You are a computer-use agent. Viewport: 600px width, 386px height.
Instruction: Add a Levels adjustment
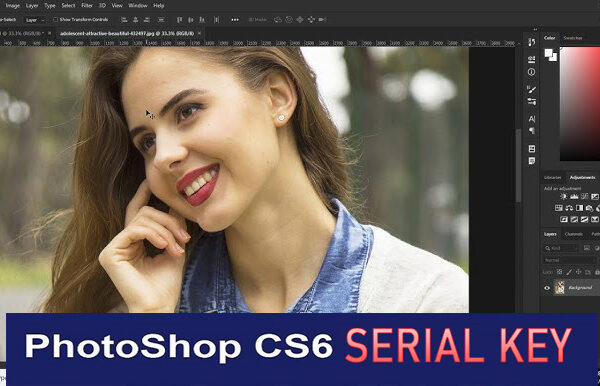[x=574, y=197]
